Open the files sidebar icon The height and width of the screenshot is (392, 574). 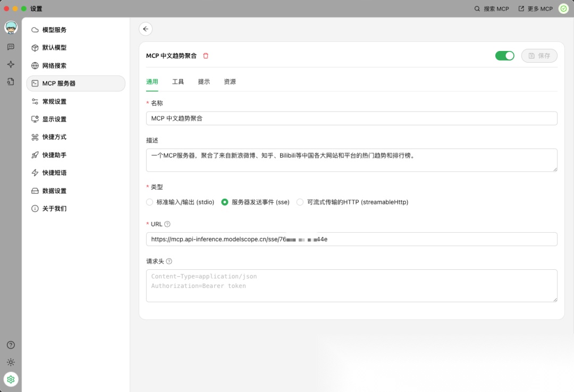click(x=11, y=82)
